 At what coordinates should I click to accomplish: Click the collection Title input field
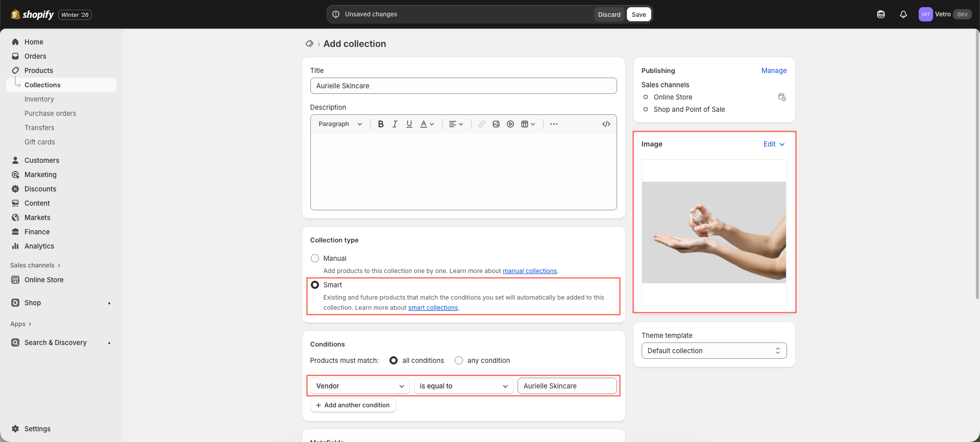coord(463,86)
